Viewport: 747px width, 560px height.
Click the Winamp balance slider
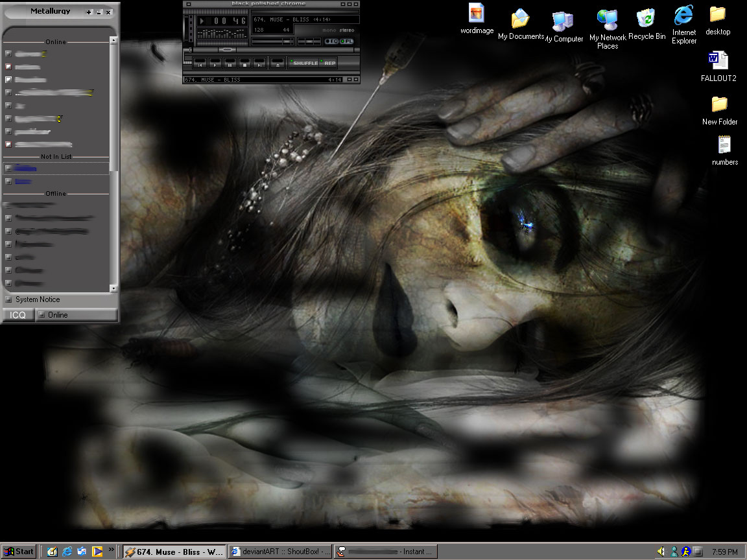(x=309, y=41)
